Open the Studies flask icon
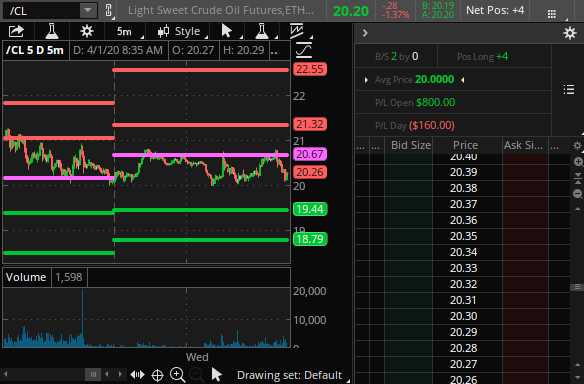The image size is (584, 384). [x=52, y=31]
